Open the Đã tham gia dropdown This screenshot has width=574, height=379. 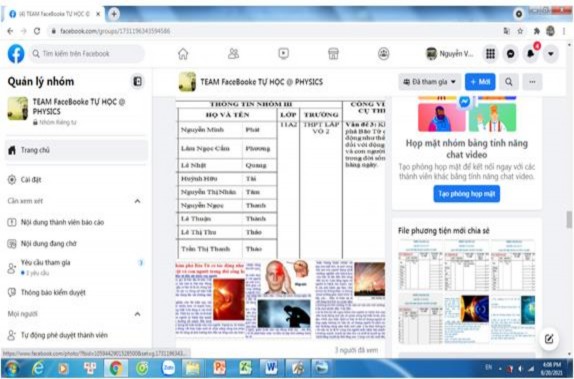430,82
